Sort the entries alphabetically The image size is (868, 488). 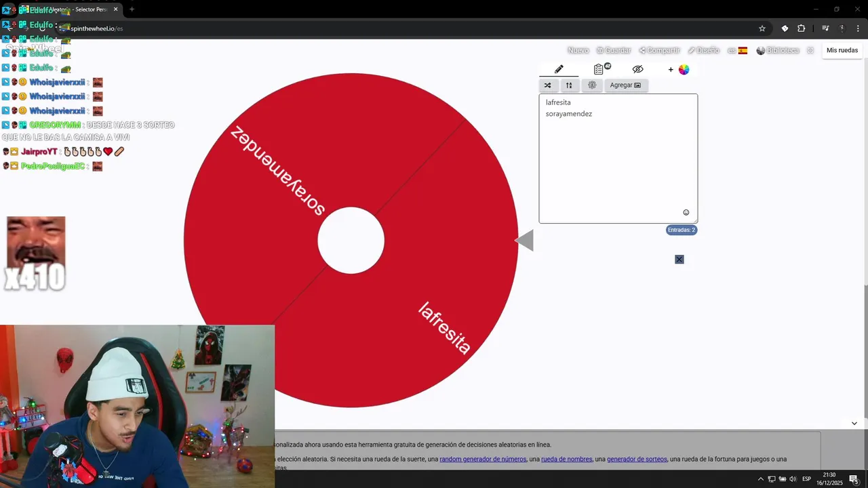[569, 85]
